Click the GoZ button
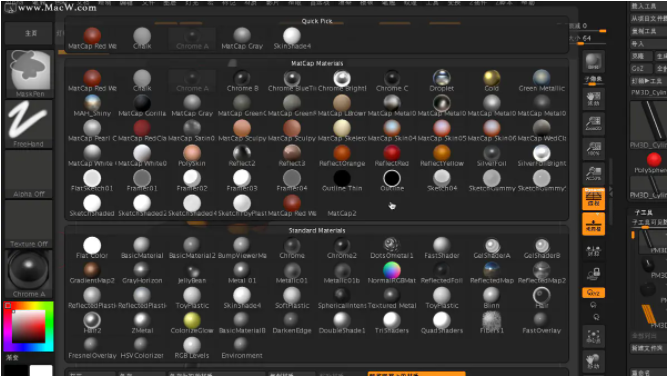 pyautogui.click(x=640, y=69)
